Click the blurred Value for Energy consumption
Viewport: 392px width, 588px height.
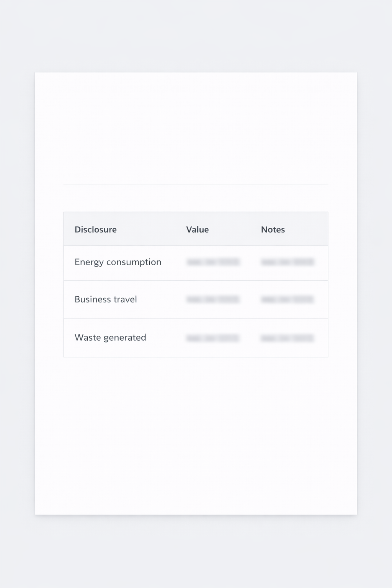pos(213,262)
